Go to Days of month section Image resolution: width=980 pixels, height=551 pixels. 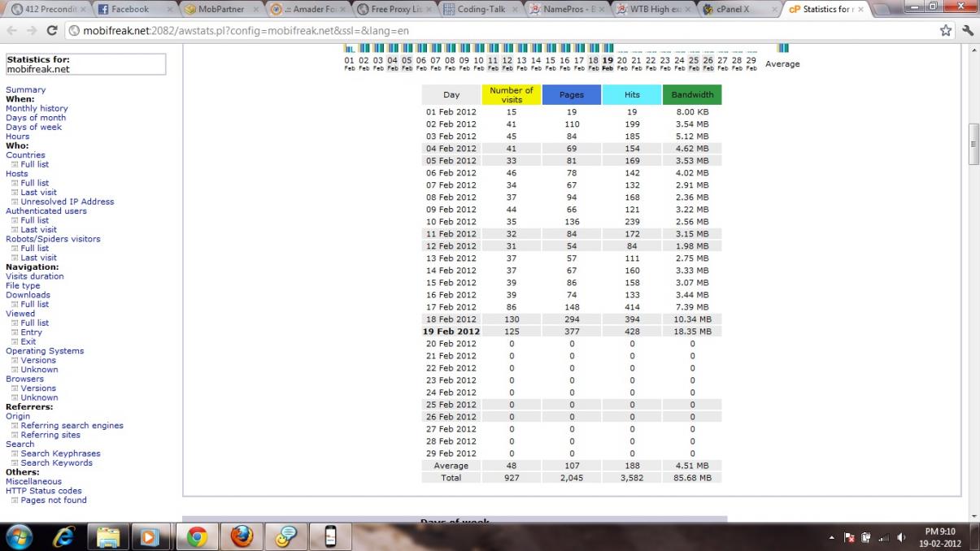pyautogui.click(x=36, y=118)
